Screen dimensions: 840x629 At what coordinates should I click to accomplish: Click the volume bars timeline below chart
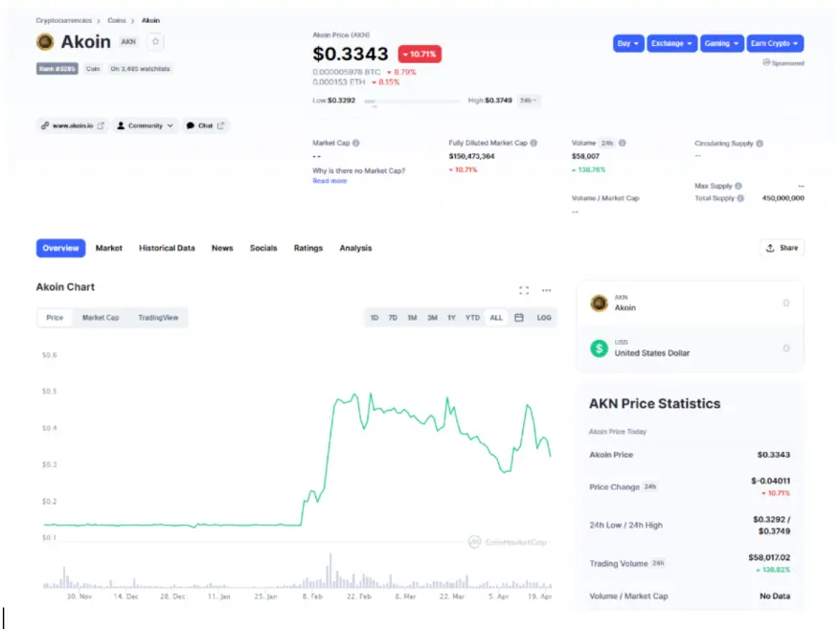click(x=297, y=572)
